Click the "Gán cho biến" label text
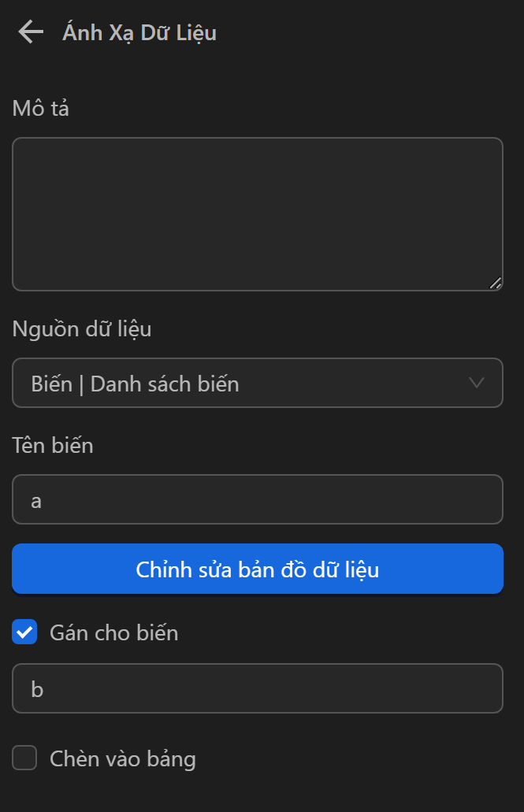Viewport: 524px width, 812px height. 114,632
